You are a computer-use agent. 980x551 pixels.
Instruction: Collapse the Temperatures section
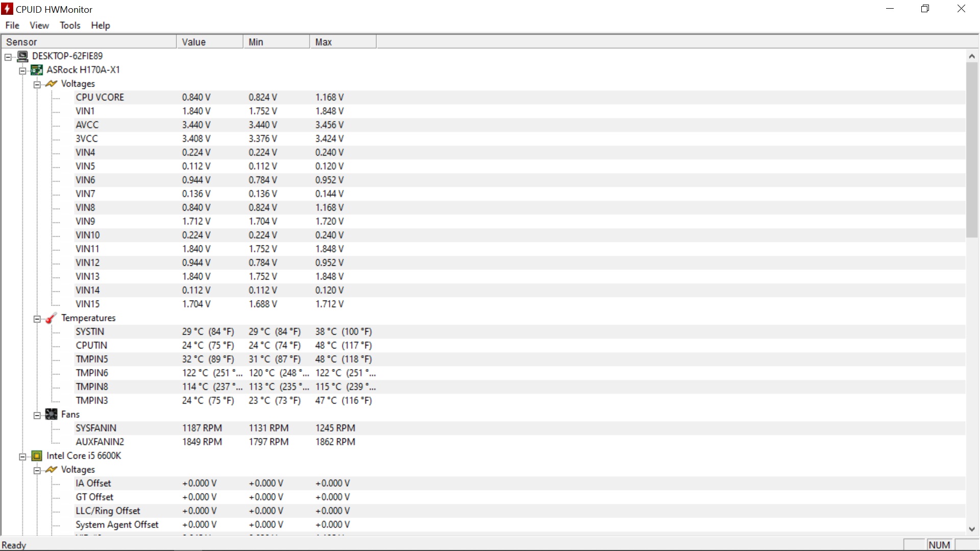tap(37, 319)
